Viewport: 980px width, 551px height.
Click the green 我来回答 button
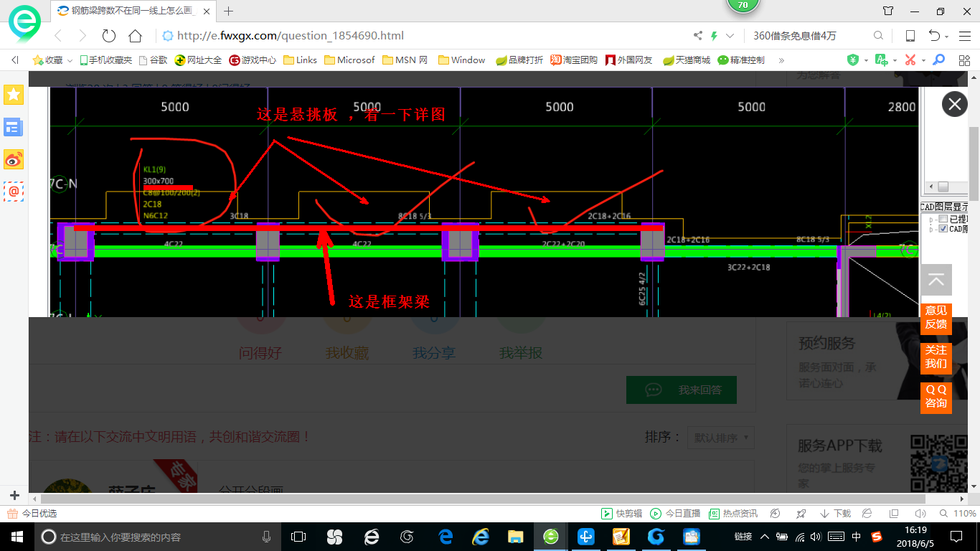click(682, 390)
